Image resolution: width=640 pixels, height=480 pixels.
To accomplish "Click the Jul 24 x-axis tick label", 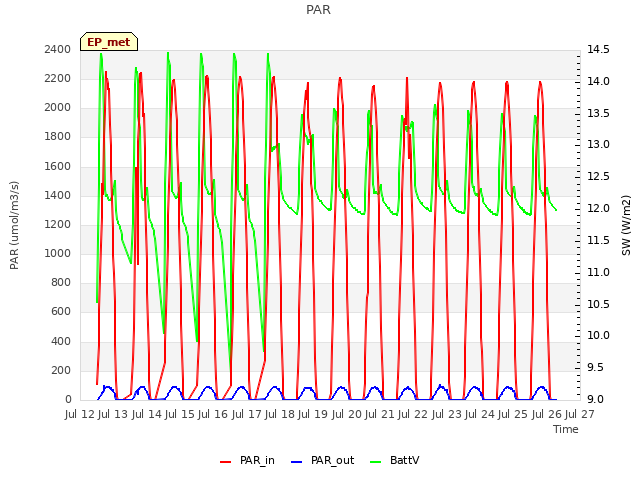I will pyautogui.click(x=480, y=414).
